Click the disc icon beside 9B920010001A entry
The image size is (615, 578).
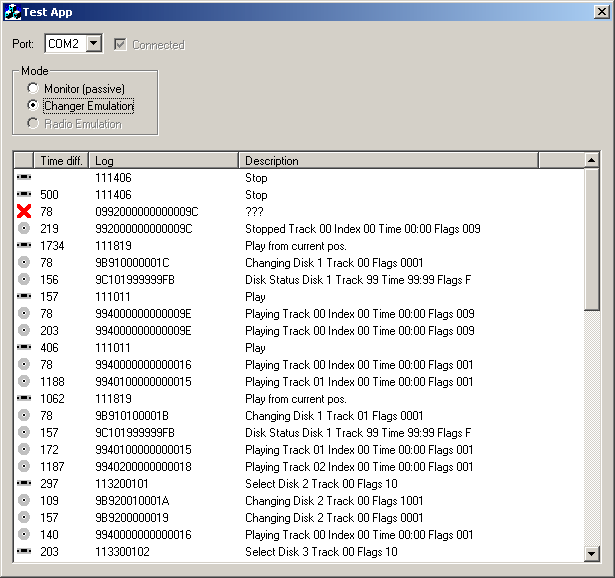coord(24,501)
